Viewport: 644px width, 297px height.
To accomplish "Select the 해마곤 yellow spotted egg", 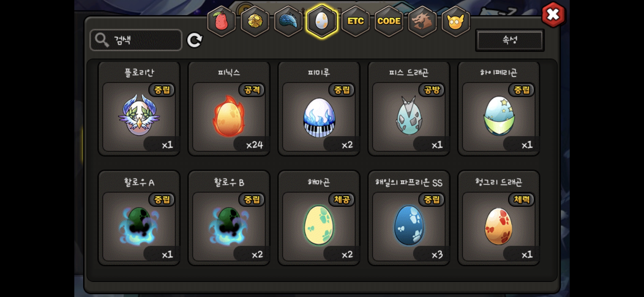I will coord(319,218).
